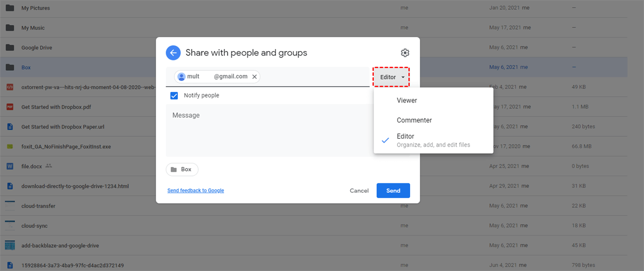Viewport: 644px width, 271px height.
Task: Select Viewer permission option
Action: point(407,101)
